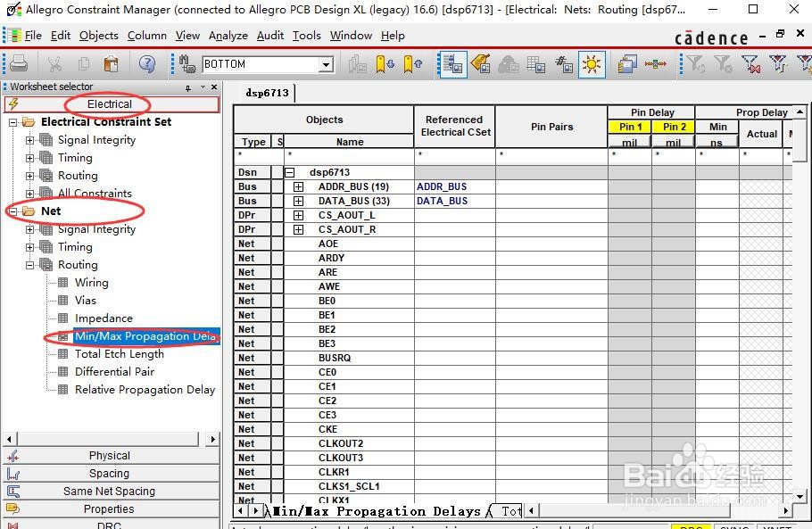Expand the CS_AOUT_L differential pair

pyautogui.click(x=298, y=215)
